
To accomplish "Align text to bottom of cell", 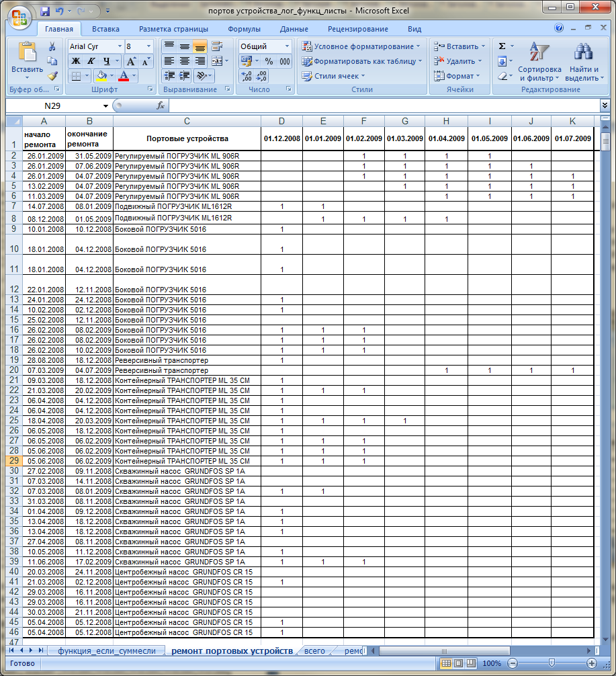I will point(200,46).
